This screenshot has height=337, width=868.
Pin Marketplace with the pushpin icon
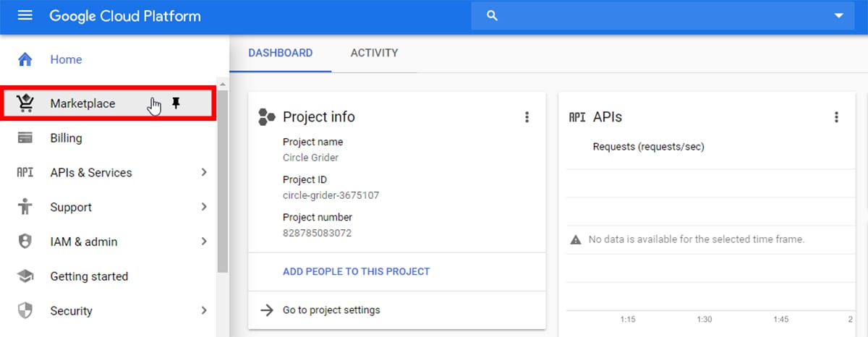176,104
